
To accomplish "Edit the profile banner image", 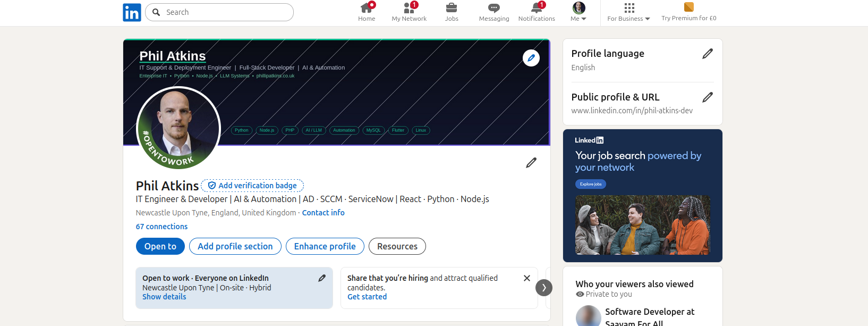I will [531, 58].
